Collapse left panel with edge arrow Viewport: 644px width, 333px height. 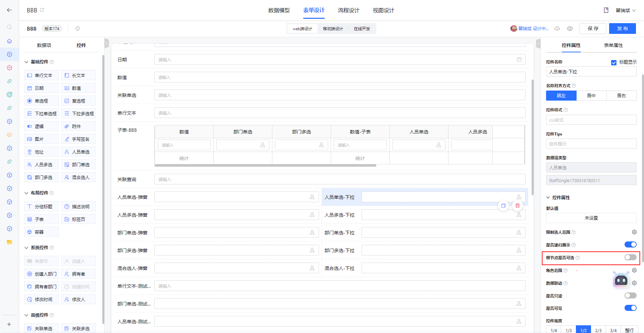tap(107, 43)
